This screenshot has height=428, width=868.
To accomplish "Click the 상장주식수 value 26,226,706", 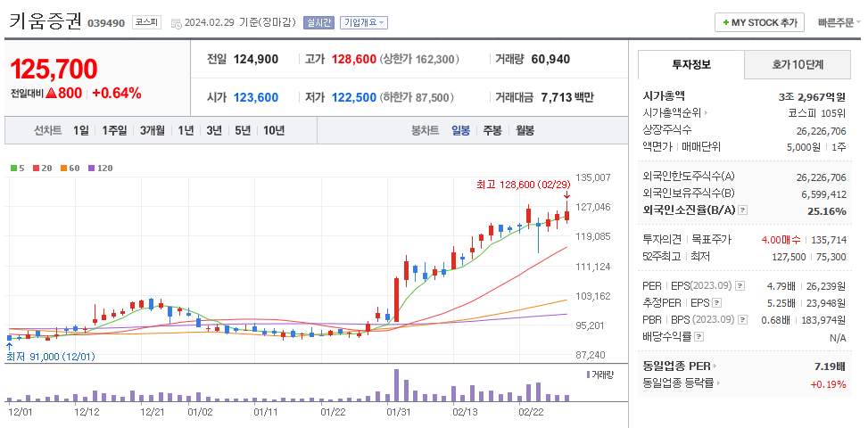I will (x=821, y=130).
